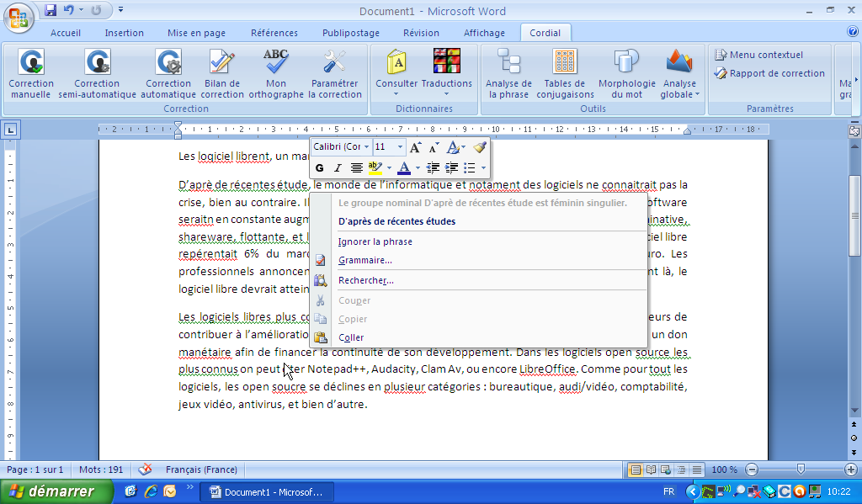Image resolution: width=862 pixels, height=504 pixels.
Task: Click the zoom slider handle
Action: tap(801, 470)
